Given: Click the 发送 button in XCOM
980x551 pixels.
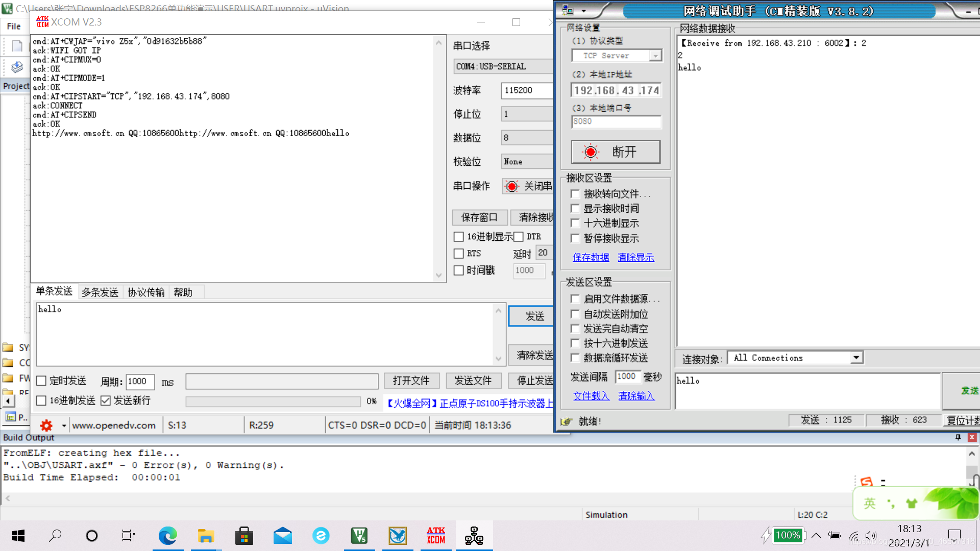Looking at the screenshot, I should point(531,316).
